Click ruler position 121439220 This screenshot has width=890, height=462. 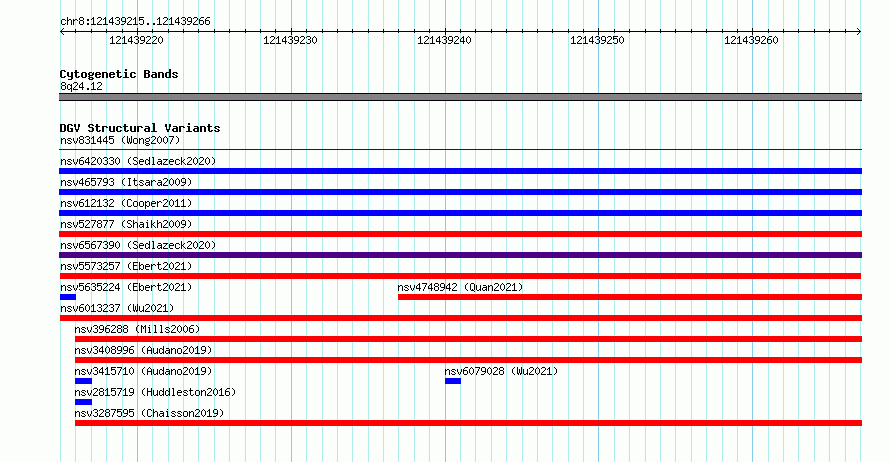tap(136, 40)
